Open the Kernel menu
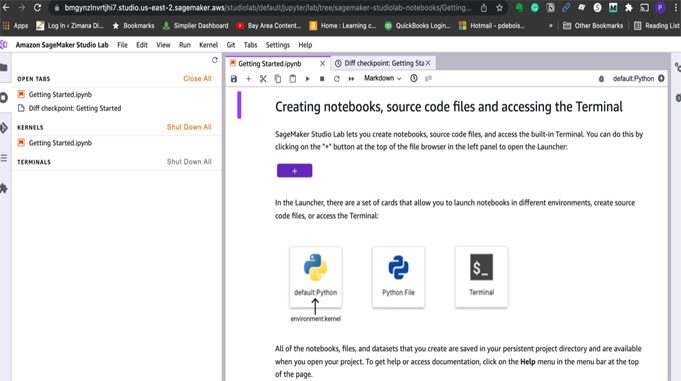The width and height of the screenshot is (681, 381). point(208,45)
